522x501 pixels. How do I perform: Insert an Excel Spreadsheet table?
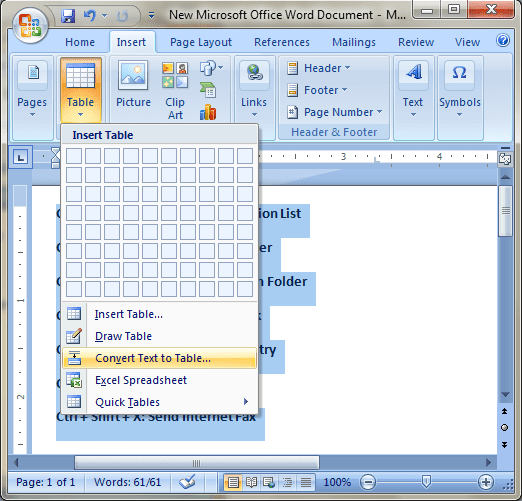point(160,380)
